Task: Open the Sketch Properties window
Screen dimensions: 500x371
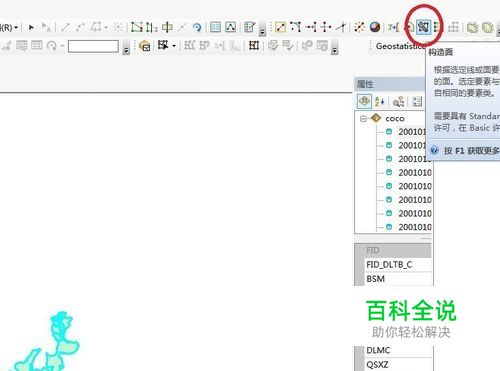Action: coord(231,27)
